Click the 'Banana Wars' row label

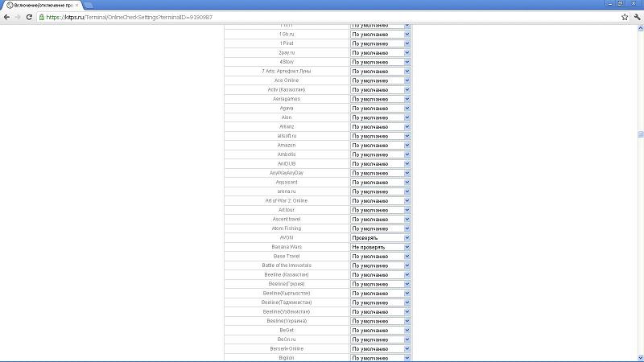click(287, 247)
